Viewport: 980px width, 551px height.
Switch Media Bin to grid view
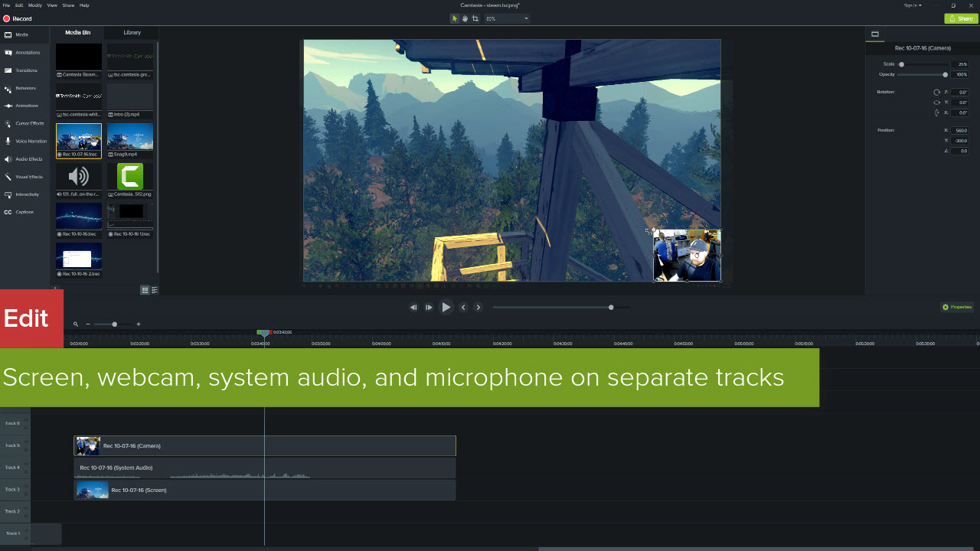[144, 289]
